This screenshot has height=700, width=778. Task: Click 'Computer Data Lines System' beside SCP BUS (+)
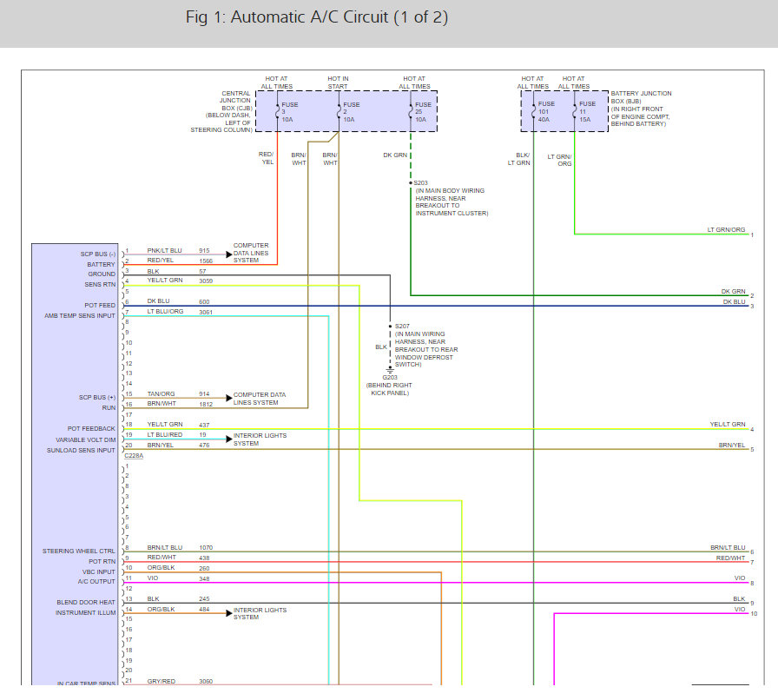coord(260,399)
